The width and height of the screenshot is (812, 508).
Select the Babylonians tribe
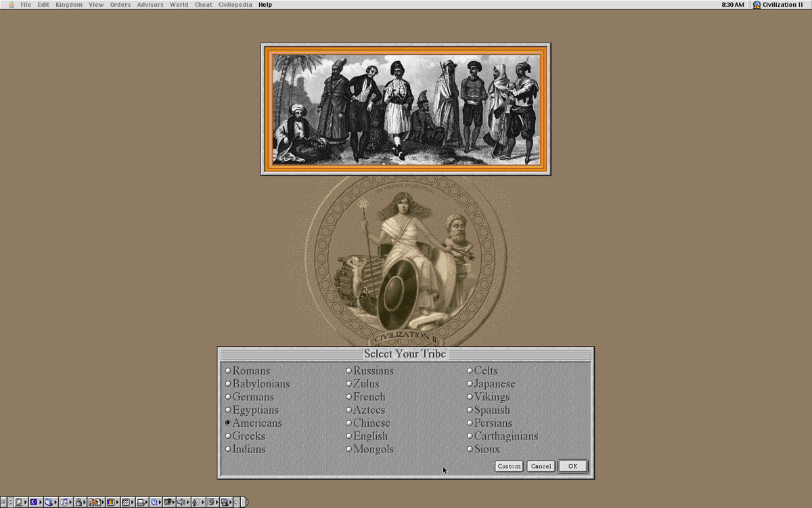click(x=257, y=383)
